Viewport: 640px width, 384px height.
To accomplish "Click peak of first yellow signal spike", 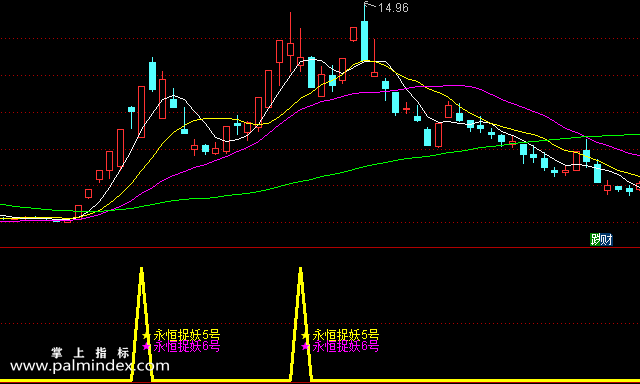I will 142,269.
